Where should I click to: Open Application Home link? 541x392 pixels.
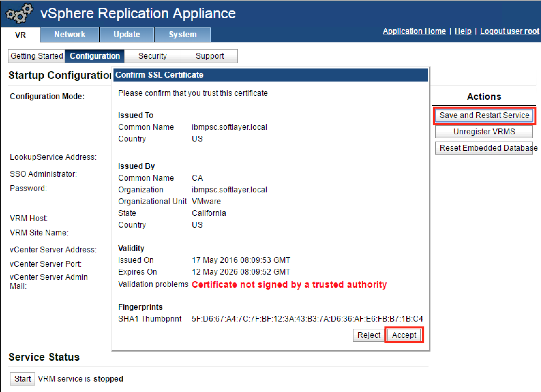click(414, 31)
